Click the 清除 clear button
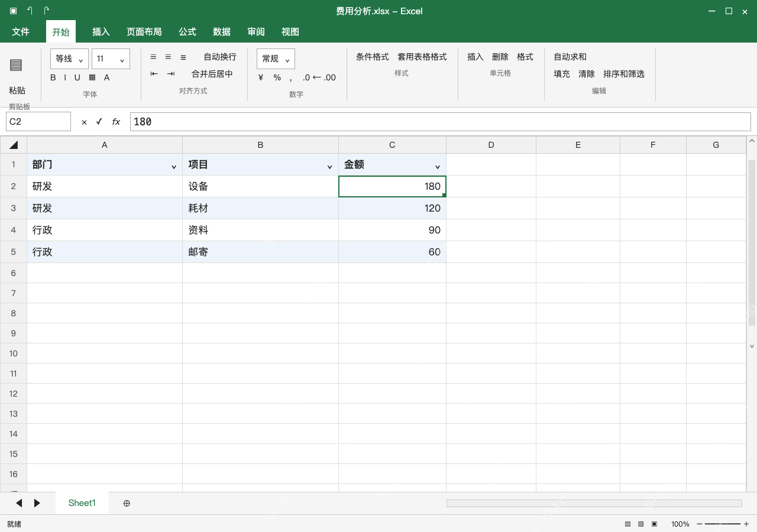The image size is (757, 532). (x=587, y=74)
